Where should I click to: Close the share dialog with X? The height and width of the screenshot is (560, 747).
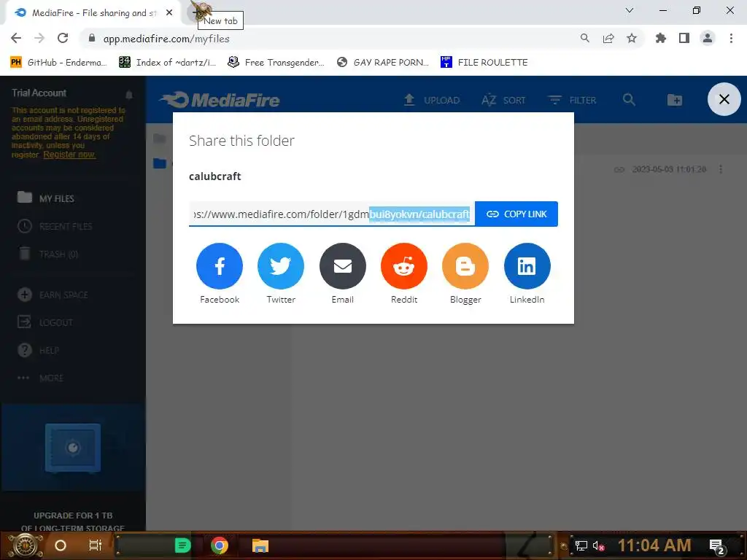point(724,99)
